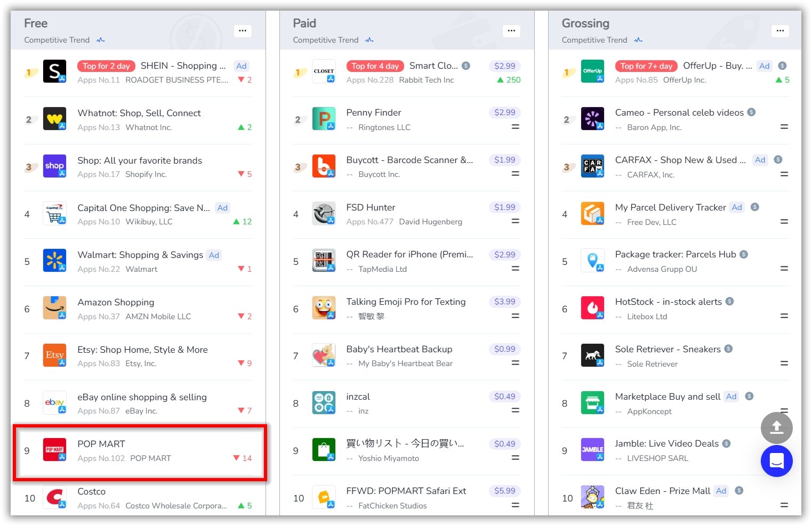Select the inzcal app icon
This screenshot has height=526, width=812.
tap(324, 403)
